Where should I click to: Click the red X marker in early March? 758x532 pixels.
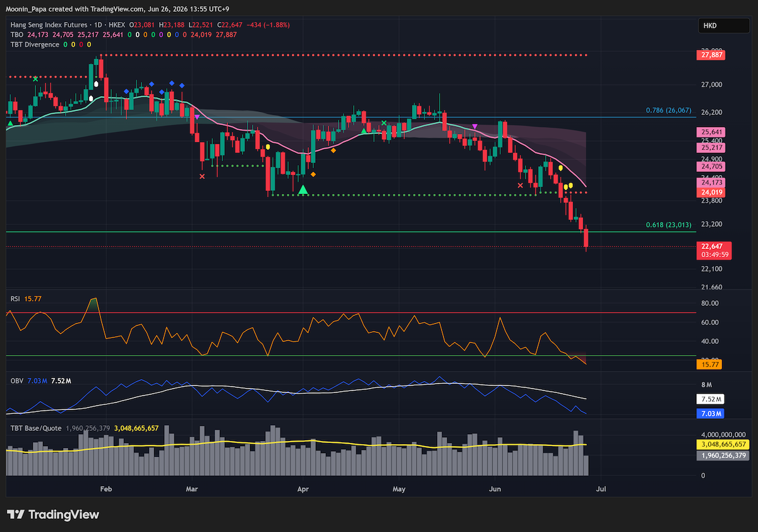pos(202,176)
